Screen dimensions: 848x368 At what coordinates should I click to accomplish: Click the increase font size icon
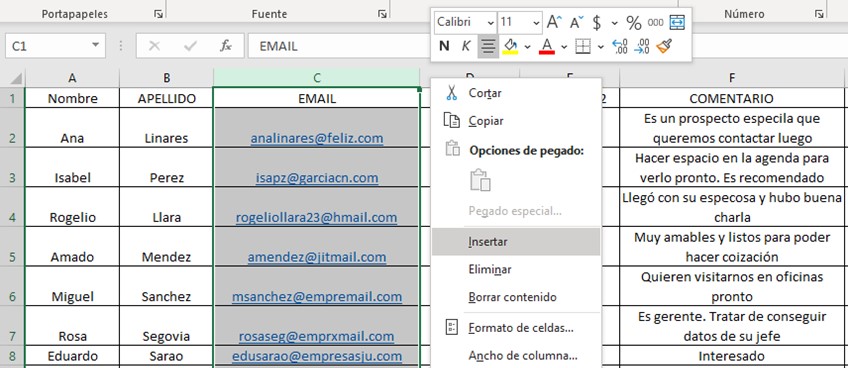pos(554,22)
